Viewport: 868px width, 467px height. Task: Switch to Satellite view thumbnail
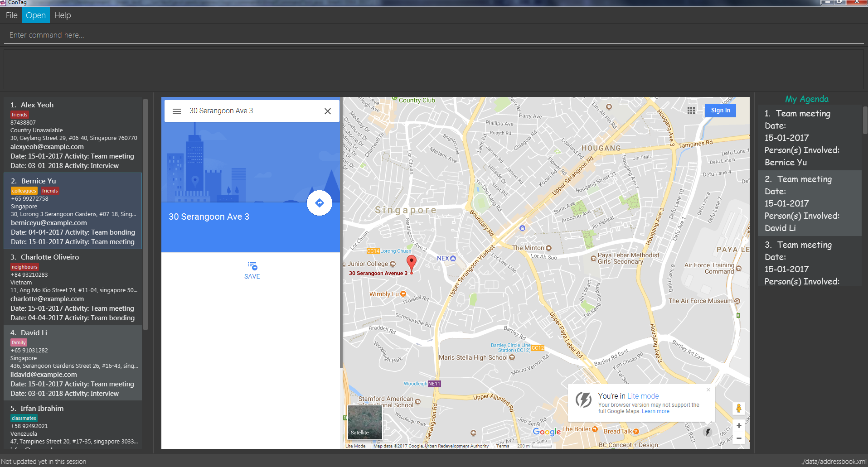pyautogui.click(x=365, y=422)
